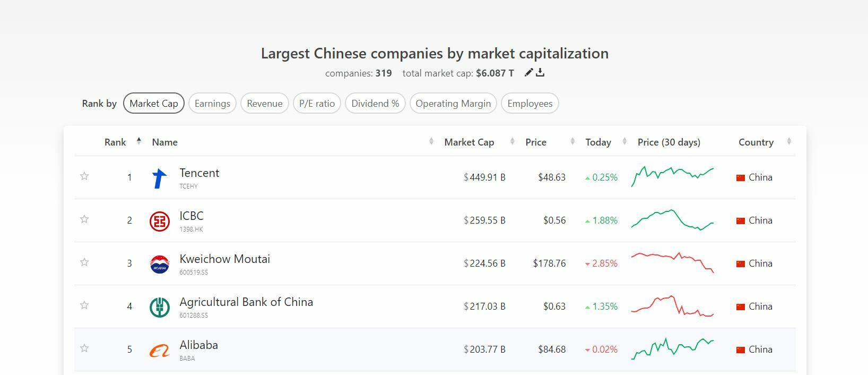Open the Tencent company logo
The image size is (868, 375).
[x=159, y=178]
